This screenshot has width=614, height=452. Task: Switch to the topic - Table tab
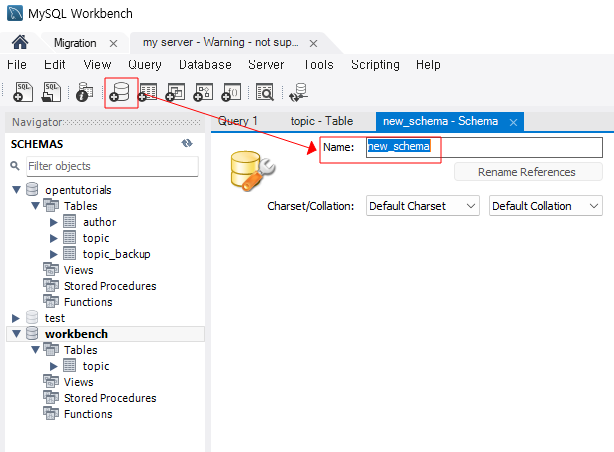pos(322,121)
